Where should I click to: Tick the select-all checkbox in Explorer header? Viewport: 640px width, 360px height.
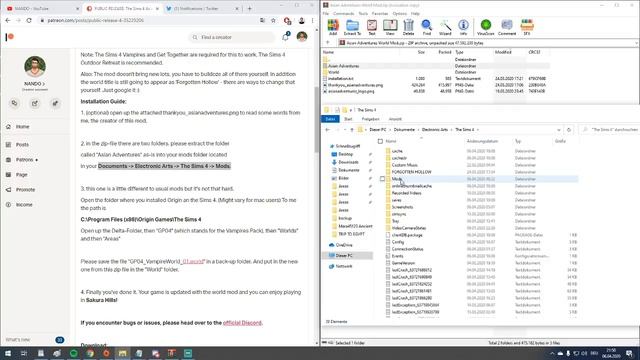(380, 141)
